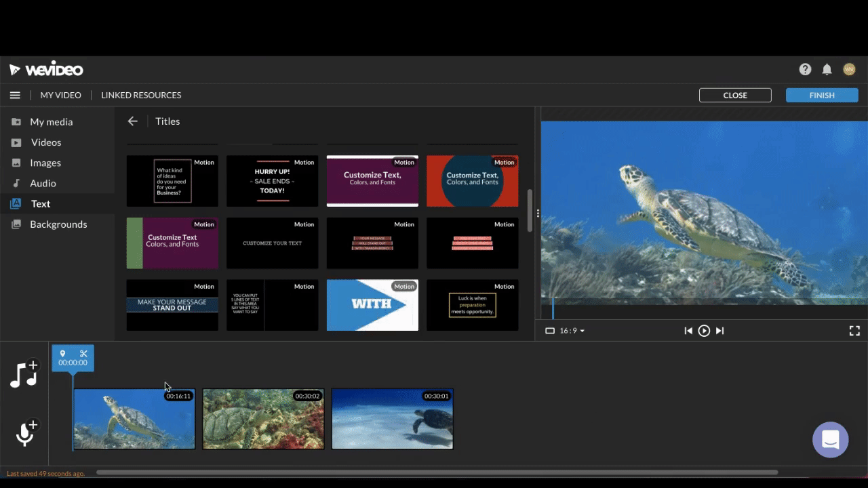
Task: Open LINKED RESOURCES link
Action: pos(141,96)
